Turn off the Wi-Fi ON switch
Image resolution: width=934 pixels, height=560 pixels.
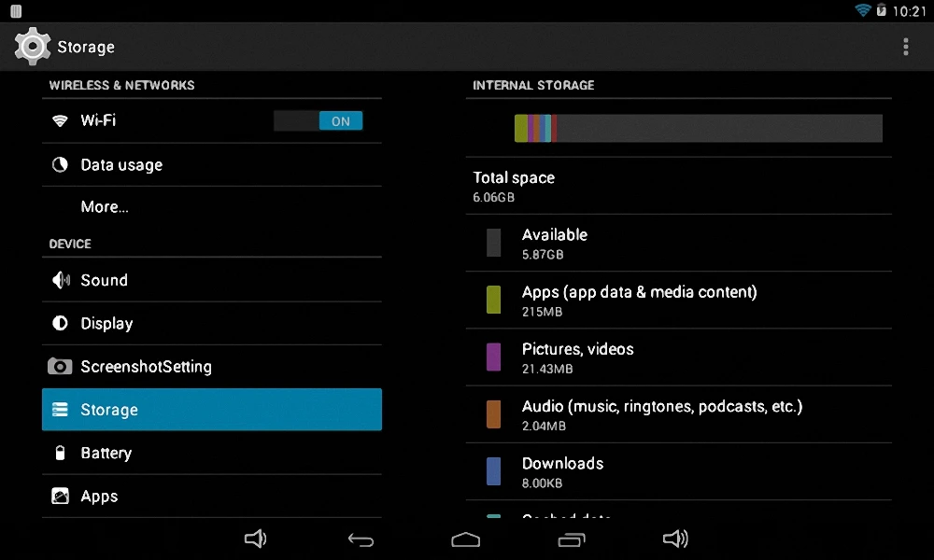point(318,120)
